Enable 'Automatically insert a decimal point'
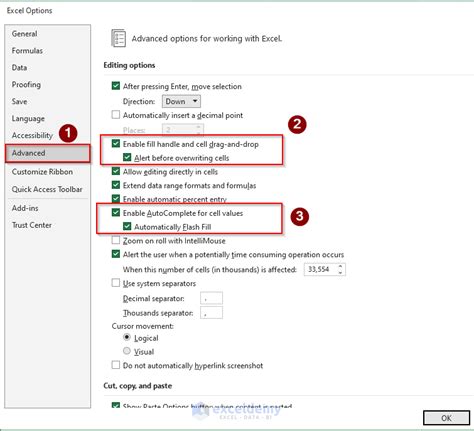 (x=116, y=115)
